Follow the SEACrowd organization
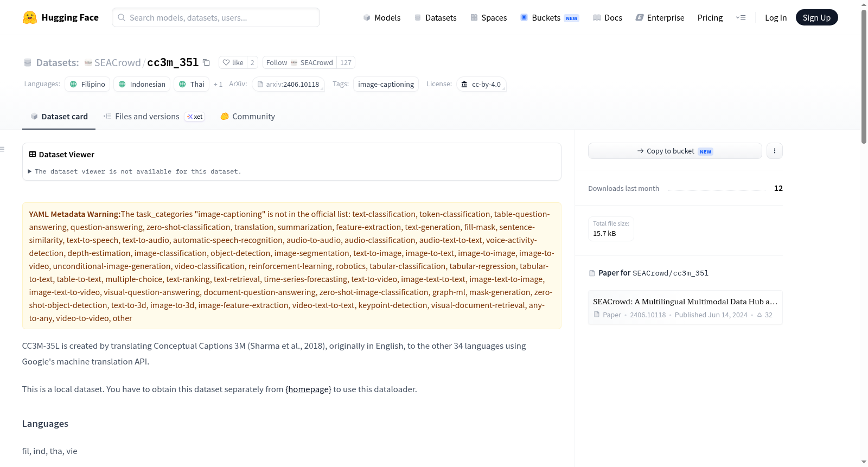This screenshot has width=868, height=467. [x=299, y=62]
